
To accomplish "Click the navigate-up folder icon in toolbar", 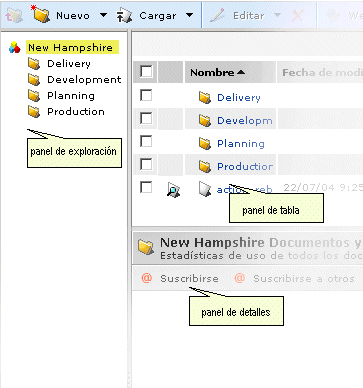I will point(14,15).
